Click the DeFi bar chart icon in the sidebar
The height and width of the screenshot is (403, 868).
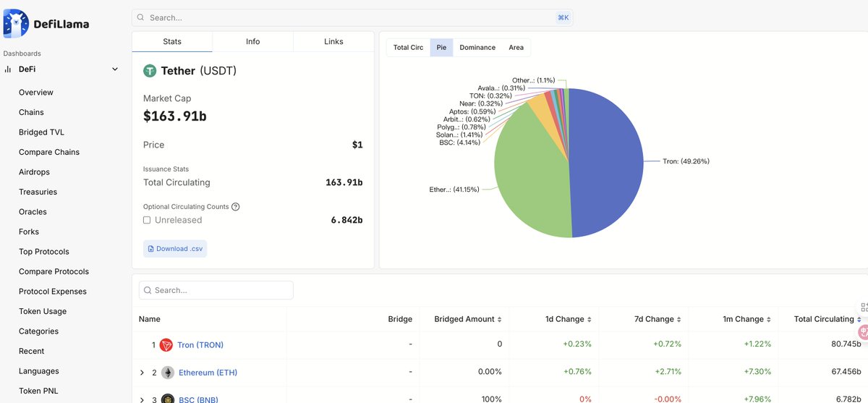(x=8, y=69)
